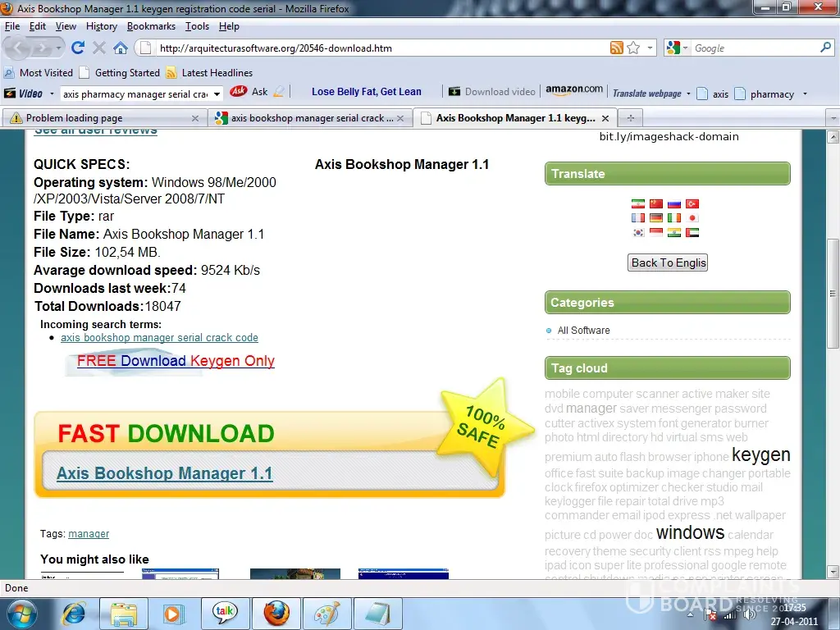Open Internet Explorer from the taskbar
The width and height of the screenshot is (840, 630).
tap(75, 612)
